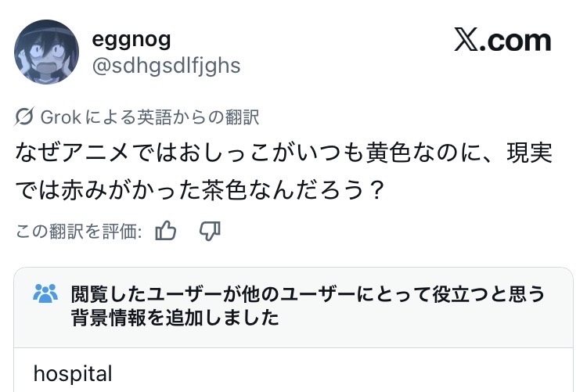Click the eggnog profile avatar
This screenshot has width=587, height=392.
coord(47,52)
